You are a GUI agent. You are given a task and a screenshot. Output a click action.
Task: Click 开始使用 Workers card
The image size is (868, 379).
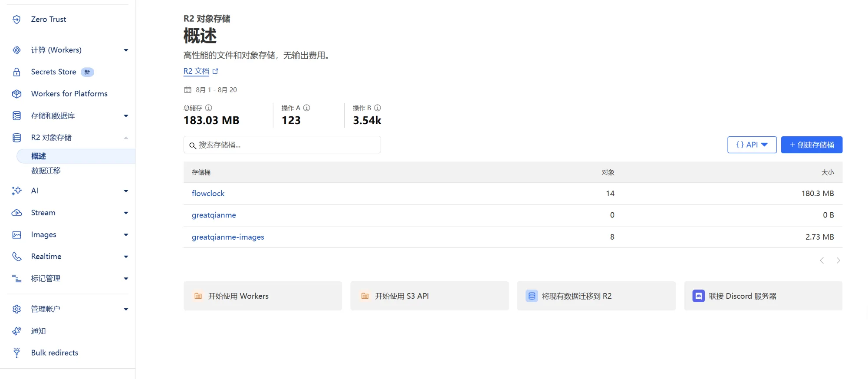(x=263, y=296)
